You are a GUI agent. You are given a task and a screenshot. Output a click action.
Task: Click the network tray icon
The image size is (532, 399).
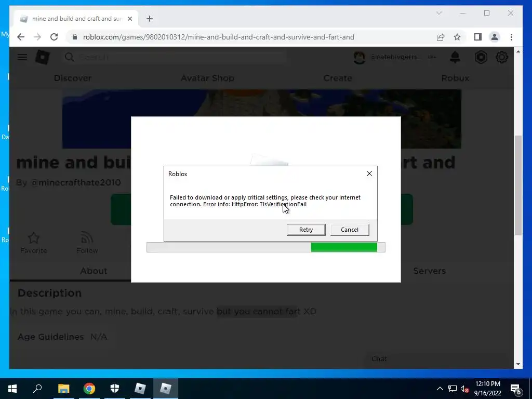tap(453, 389)
